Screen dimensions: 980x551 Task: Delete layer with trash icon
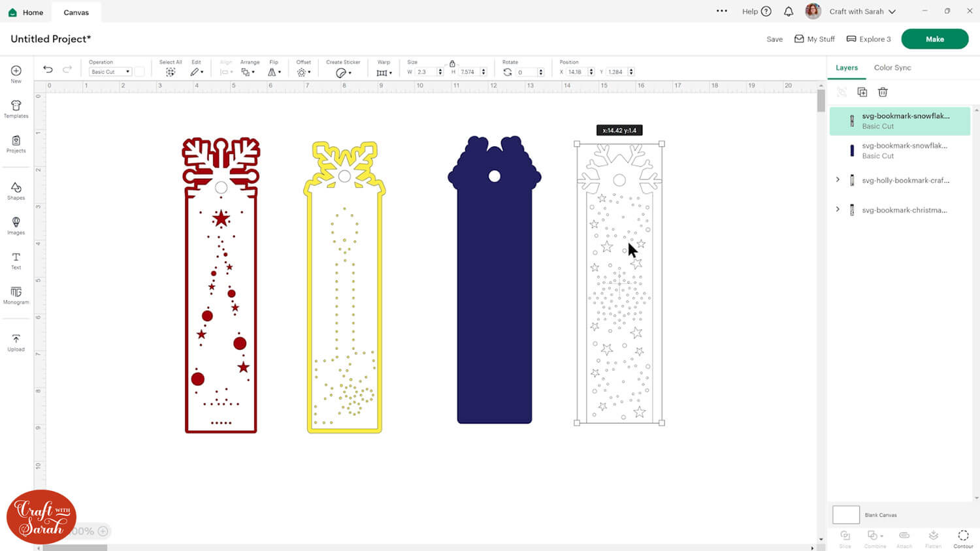[883, 92]
